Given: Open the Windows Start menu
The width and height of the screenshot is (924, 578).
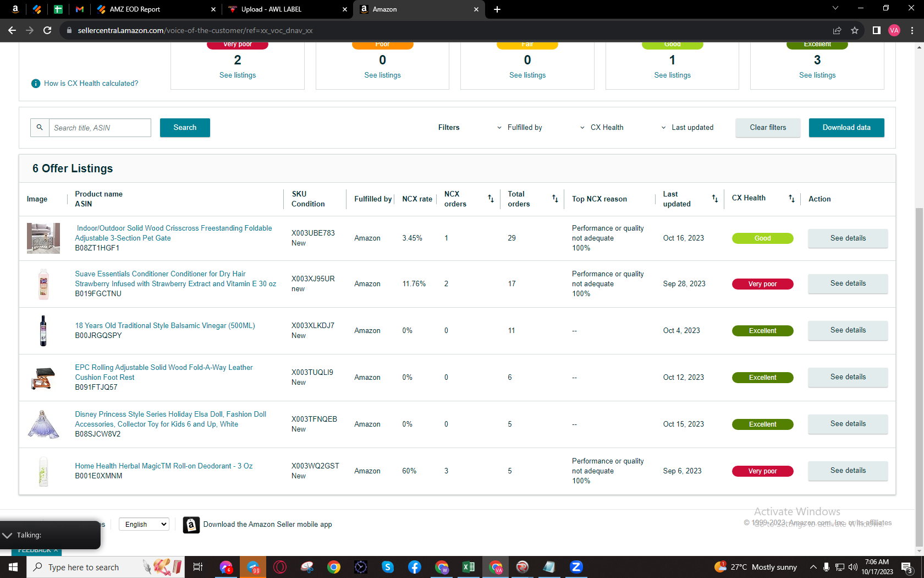Looking at the screenshot, I should coord(13,567).
